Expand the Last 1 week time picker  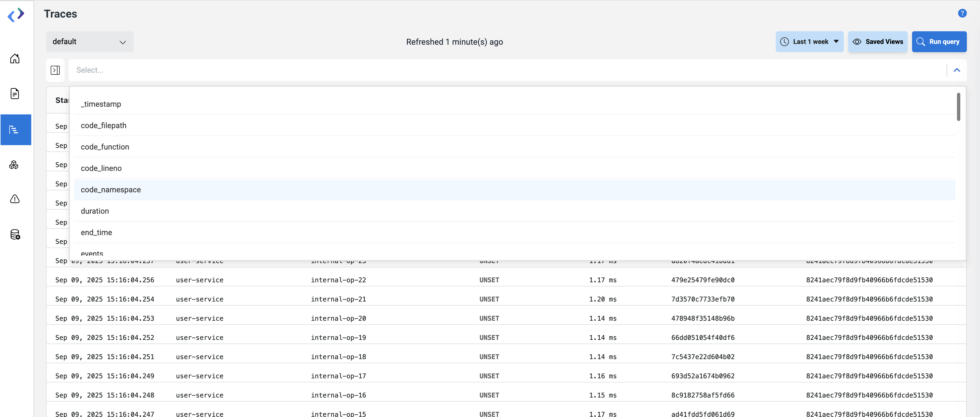pyautogui.click(x=809, y=42)
